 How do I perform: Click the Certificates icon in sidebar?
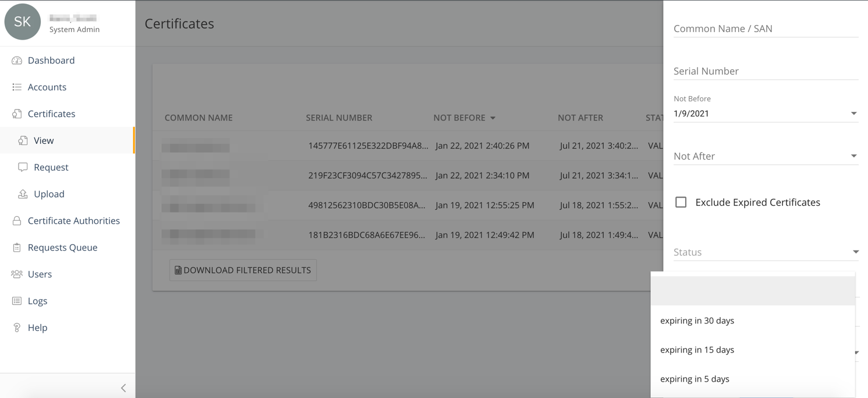click(17, 114)
